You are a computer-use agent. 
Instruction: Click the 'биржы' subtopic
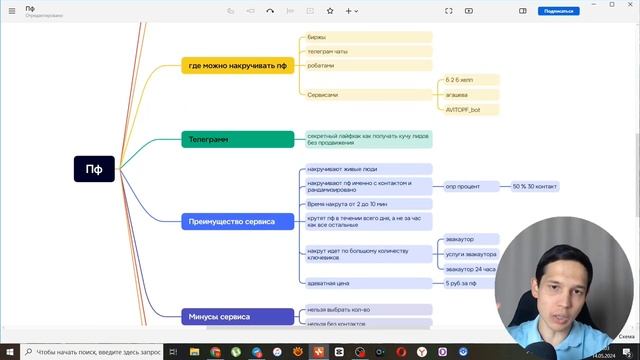tap(369, 37)
